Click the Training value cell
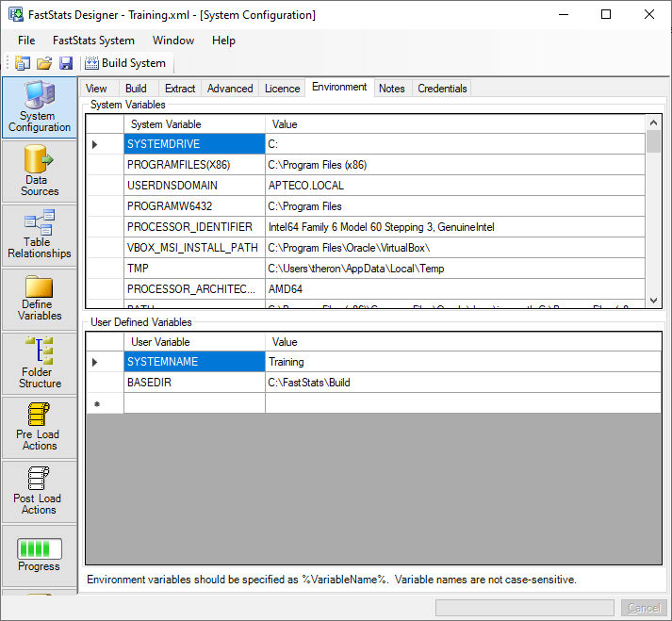The height and width of the screenshot is (621, 672). pyautogui.click(x=463, y=362)
